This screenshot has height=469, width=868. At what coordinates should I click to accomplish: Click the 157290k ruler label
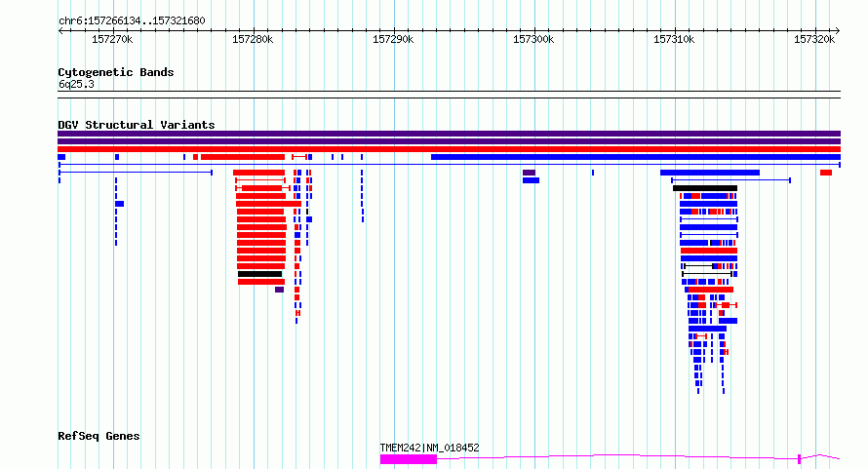[x=393, y=39]
